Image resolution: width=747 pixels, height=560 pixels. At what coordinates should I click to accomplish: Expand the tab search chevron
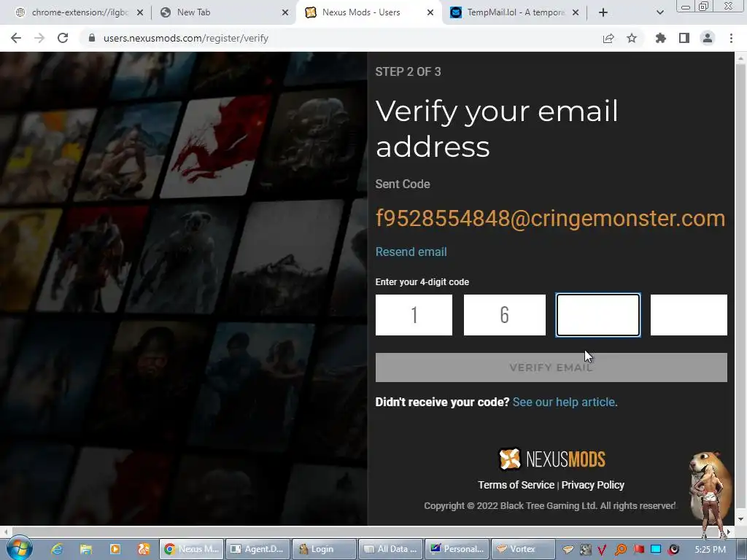click(659, 12)
